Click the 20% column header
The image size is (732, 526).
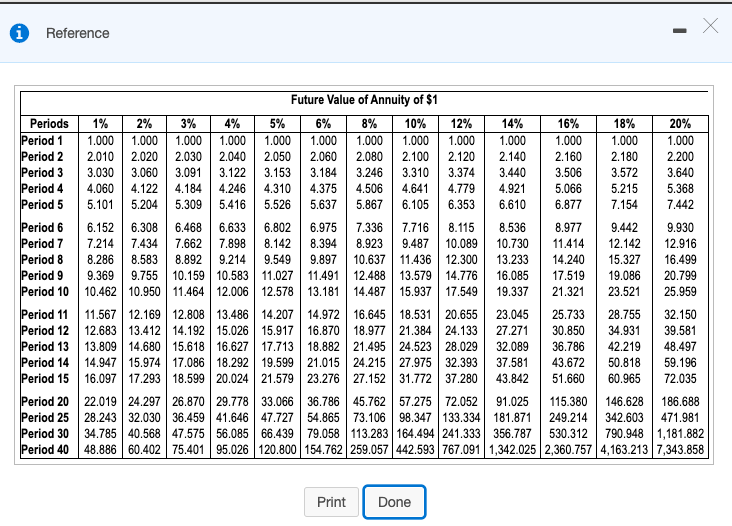[x=680, y=124]
